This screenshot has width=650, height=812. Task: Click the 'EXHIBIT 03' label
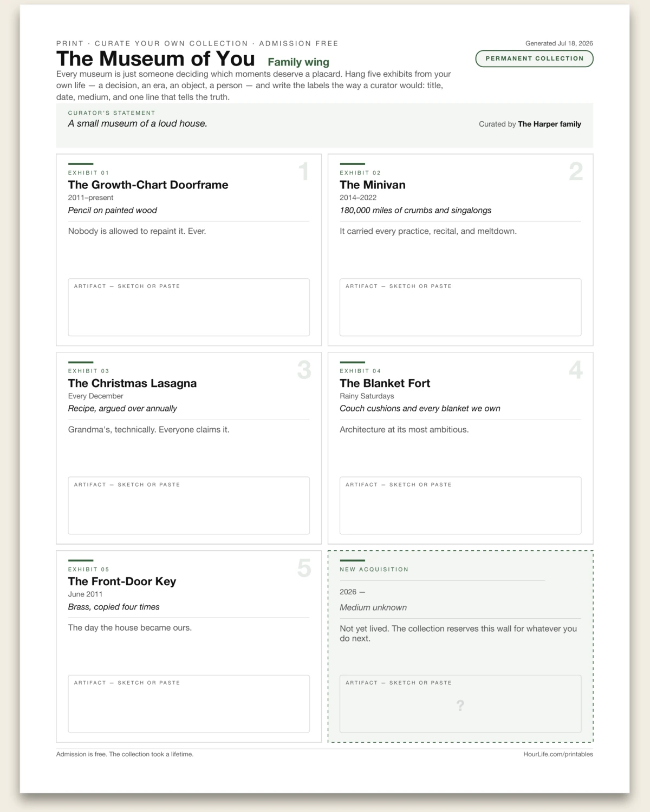(88, 371)
